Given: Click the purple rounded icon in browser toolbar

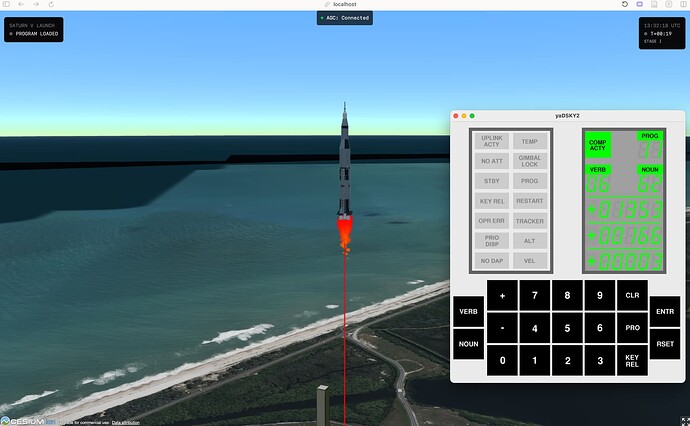Looking at the screenshot, I should pyautogui.click(x=639, y=4).
